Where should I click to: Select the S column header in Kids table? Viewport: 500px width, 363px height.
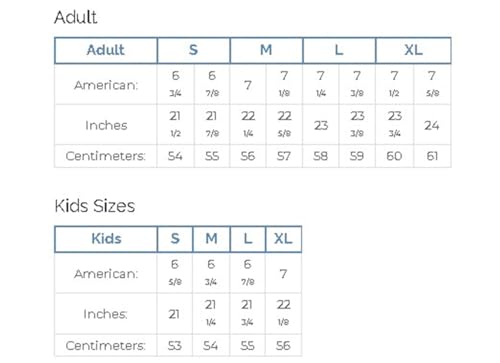pos(175,239)
